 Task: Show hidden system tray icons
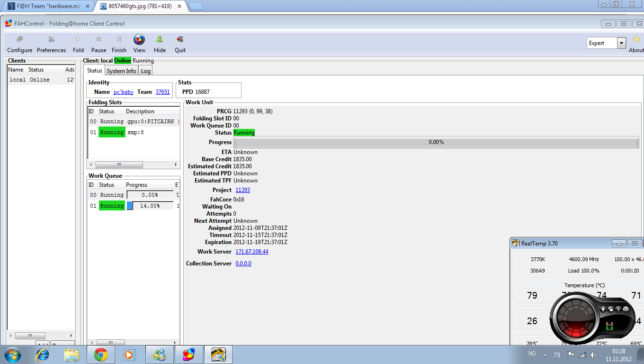tap(544, 355)
